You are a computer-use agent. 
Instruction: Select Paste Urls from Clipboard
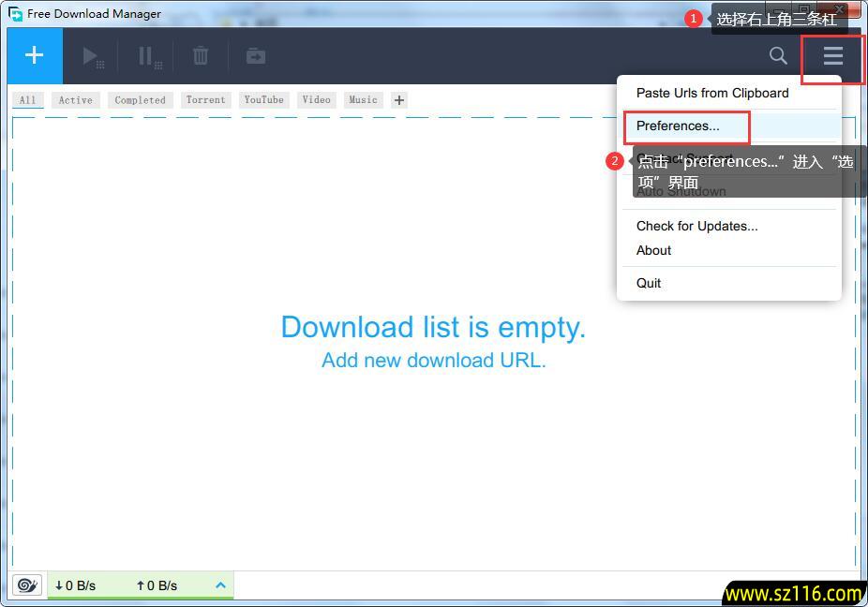pos(712,93)
